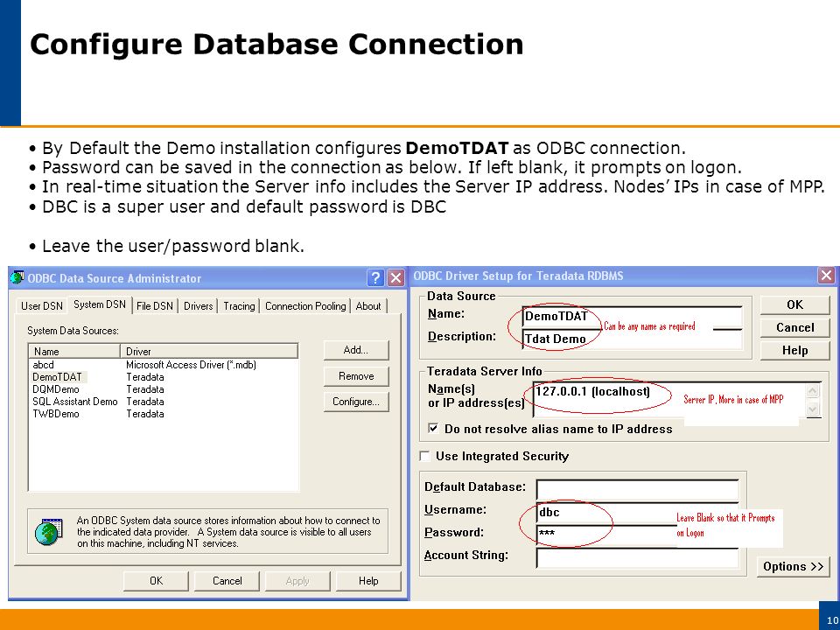Click the greyed Apply button

click(x=297, y=581)
